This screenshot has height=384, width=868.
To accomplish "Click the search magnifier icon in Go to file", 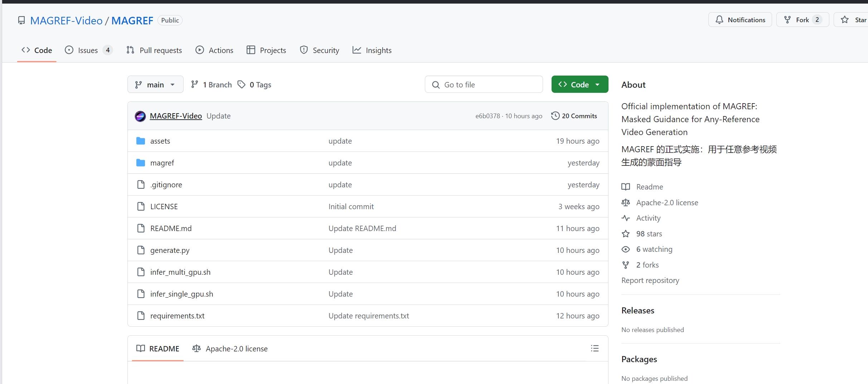I will point(436,85).
